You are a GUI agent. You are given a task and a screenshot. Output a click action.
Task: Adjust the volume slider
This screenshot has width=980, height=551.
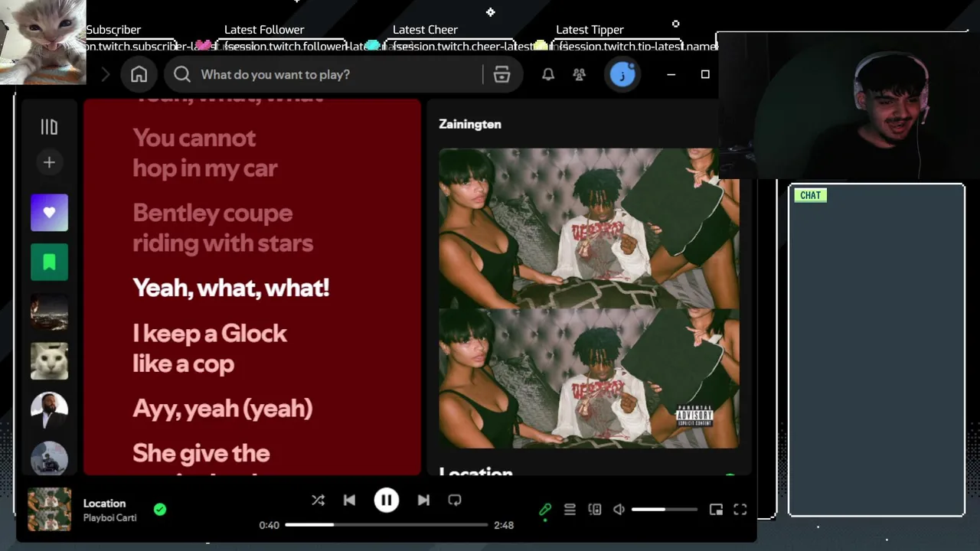pos(664,510)
